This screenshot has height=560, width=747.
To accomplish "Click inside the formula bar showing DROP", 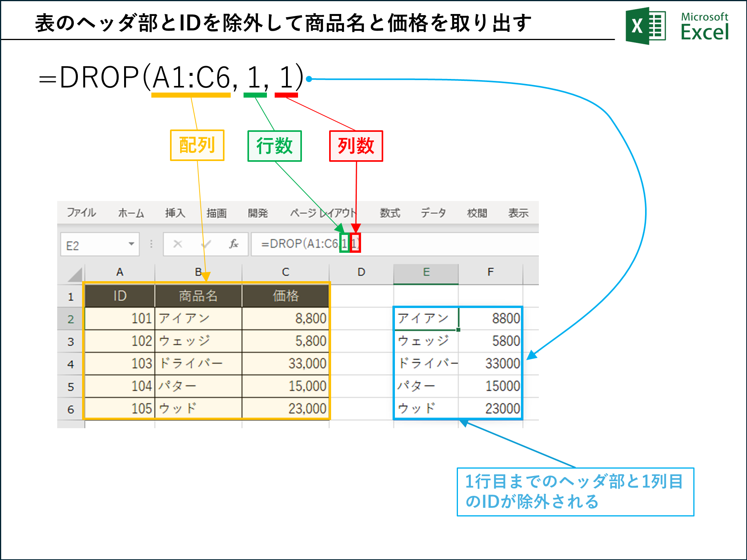I will [300, 244].
